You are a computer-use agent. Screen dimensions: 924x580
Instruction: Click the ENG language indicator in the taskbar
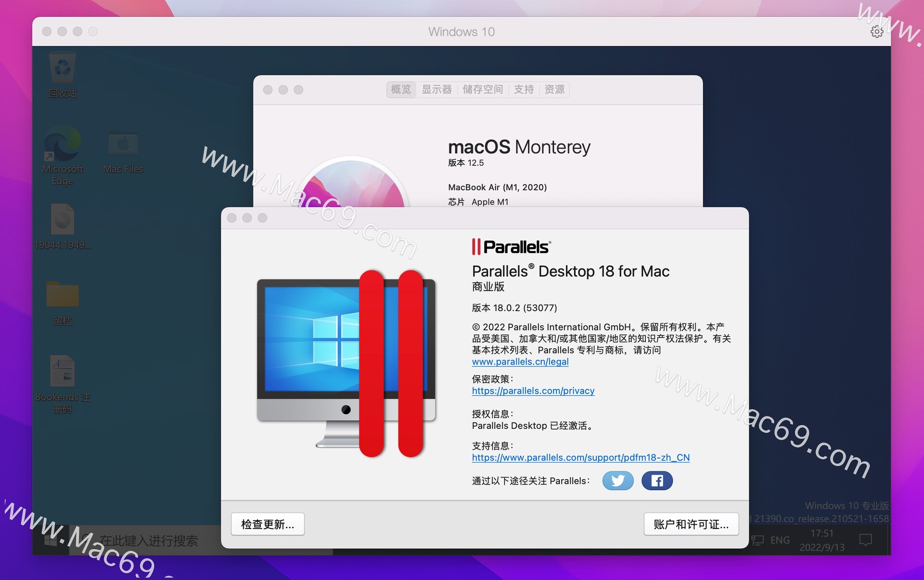[x=780, y=540]
